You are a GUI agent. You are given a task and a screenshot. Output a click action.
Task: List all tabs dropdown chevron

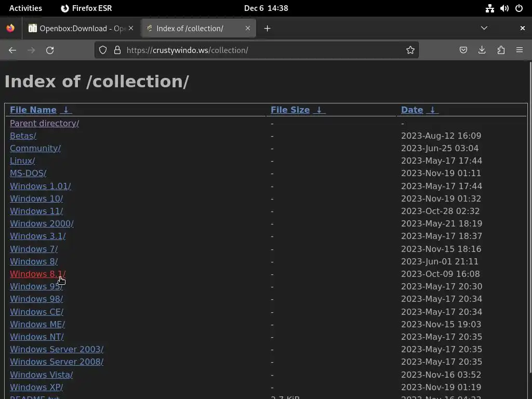tap(484, 28)
